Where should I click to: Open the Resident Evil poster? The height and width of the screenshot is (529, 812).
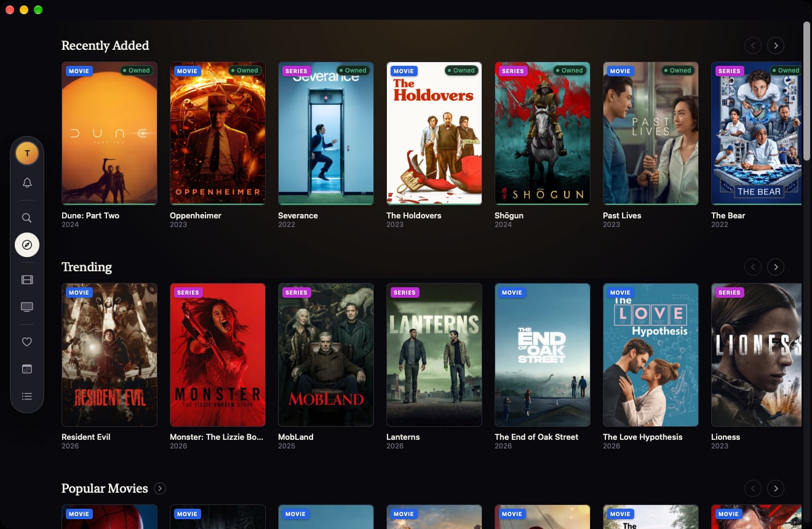tap(109, 355)
